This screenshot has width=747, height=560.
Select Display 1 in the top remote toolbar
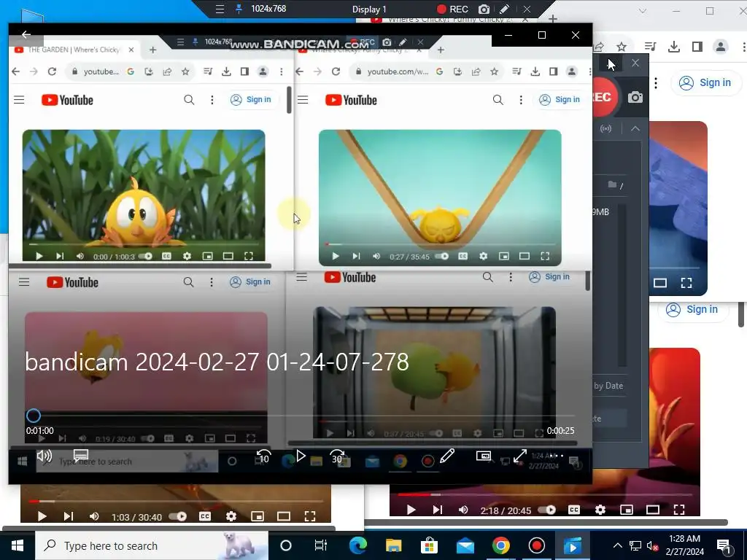click(x=369, y=9)
